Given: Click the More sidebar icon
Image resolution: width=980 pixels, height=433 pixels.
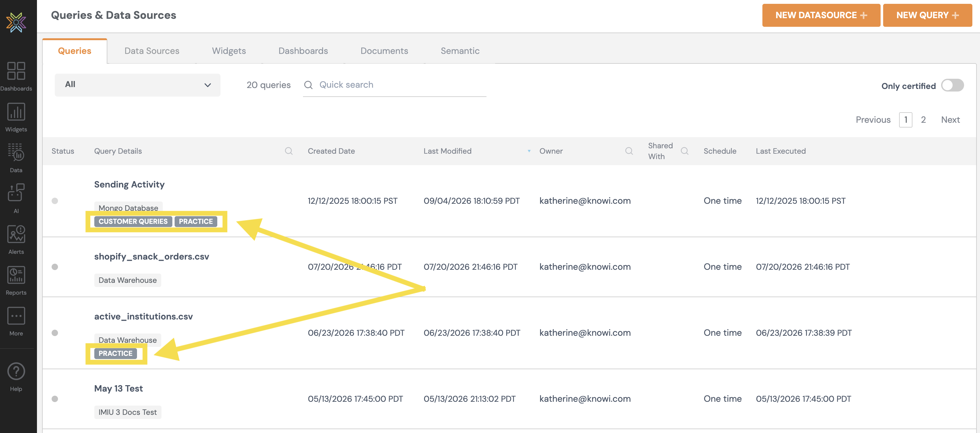Looking at the screenshot, I should pyautogui.click(x=16, y=321).
